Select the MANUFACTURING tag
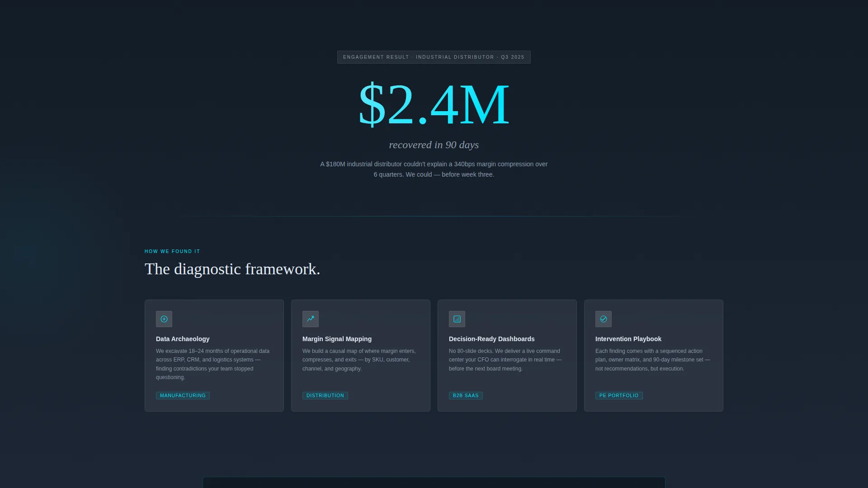 (x=183, y=395)
